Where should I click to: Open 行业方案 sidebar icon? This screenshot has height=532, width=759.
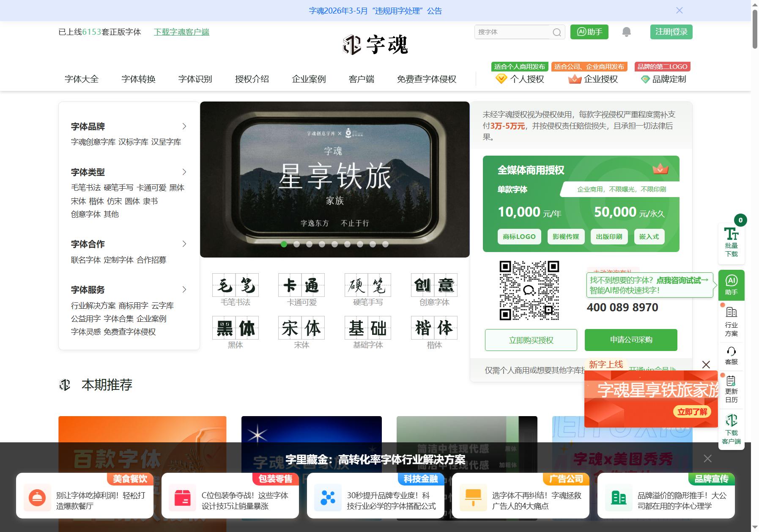731,322
